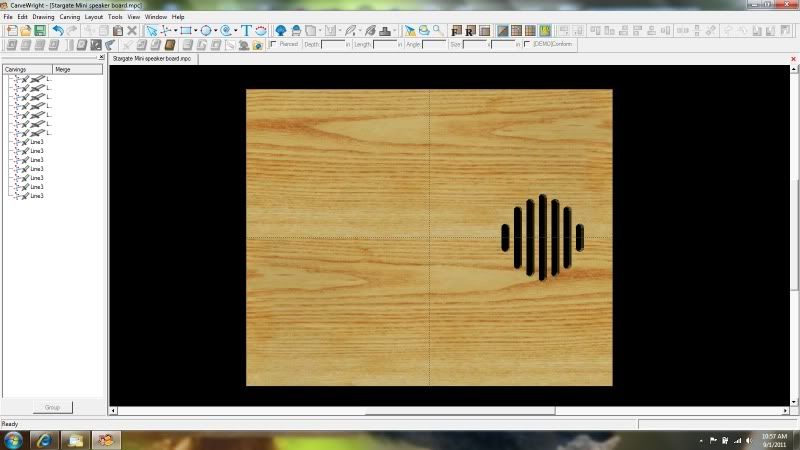800x450 pixels.
Task: Select the tallest center slot of speaker grille
Action: coord(542,237)
